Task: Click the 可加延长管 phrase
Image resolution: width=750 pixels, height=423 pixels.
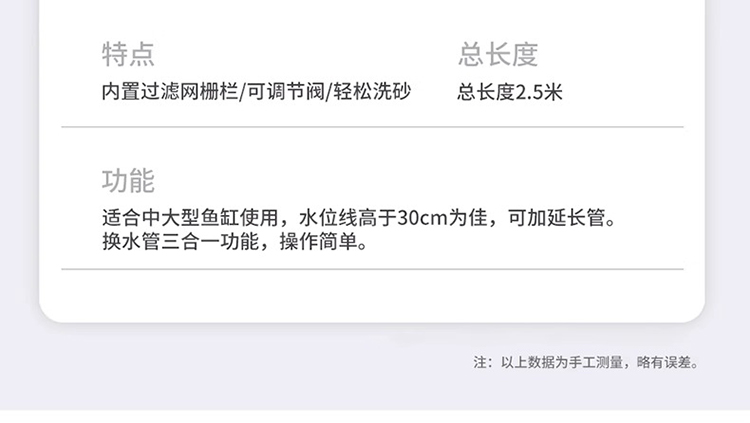Action: click(556, 217)
